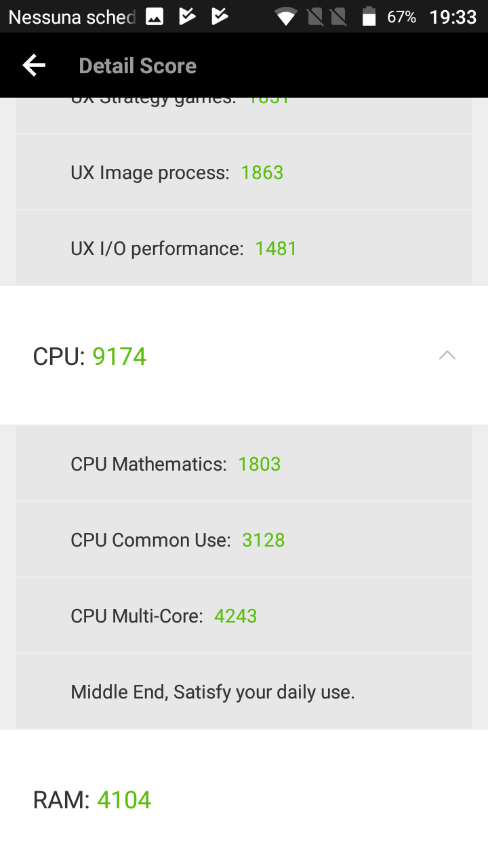Tap the first no-SIM signal icon
This screenshot has height=868, width=488.
pyautogui.click(x=315, y=16)
